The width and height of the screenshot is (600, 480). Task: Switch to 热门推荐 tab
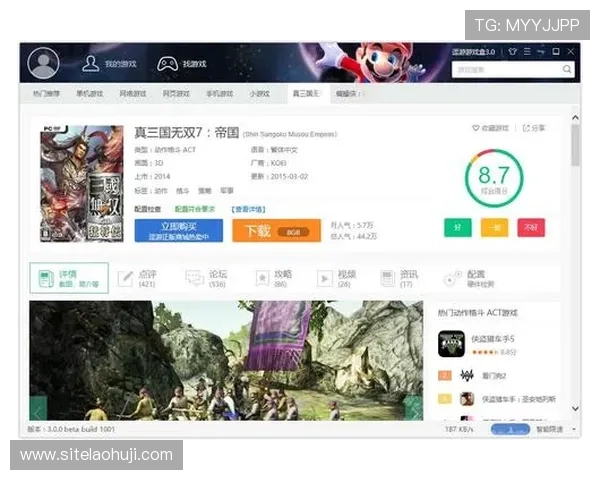pos(46,93)
